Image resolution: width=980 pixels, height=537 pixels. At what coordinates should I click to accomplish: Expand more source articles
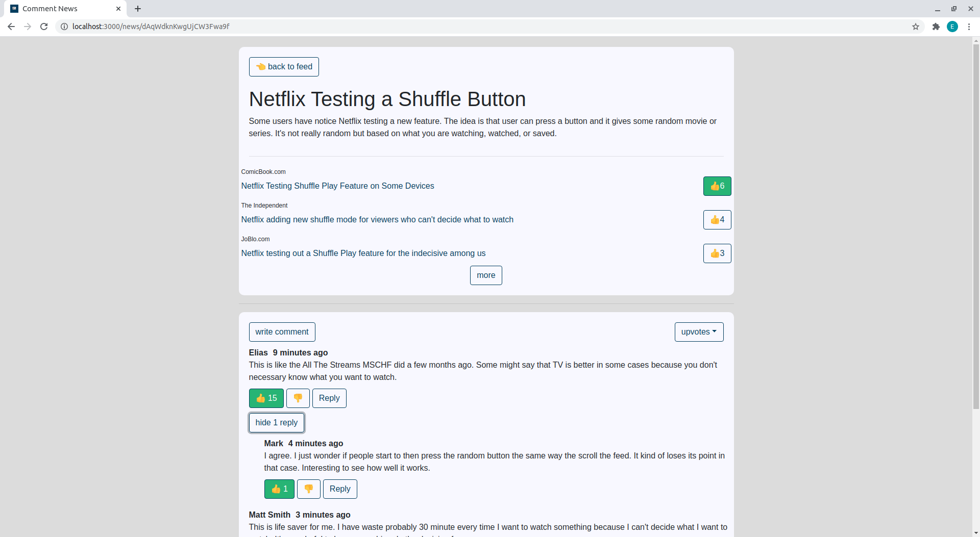point(485,275)
